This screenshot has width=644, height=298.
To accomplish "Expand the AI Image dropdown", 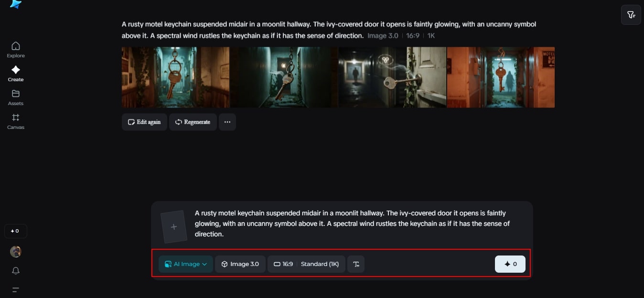I will [186, 264].
